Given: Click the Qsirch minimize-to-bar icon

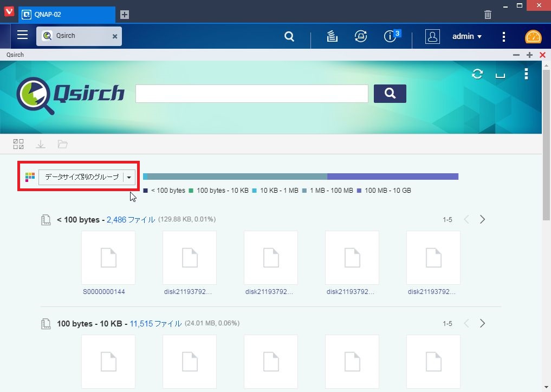Looking at the screenshot, I should pos(500,75).
